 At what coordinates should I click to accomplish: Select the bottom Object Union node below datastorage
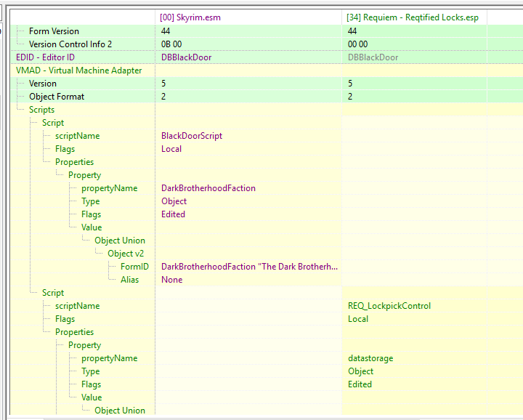[120, 411]
